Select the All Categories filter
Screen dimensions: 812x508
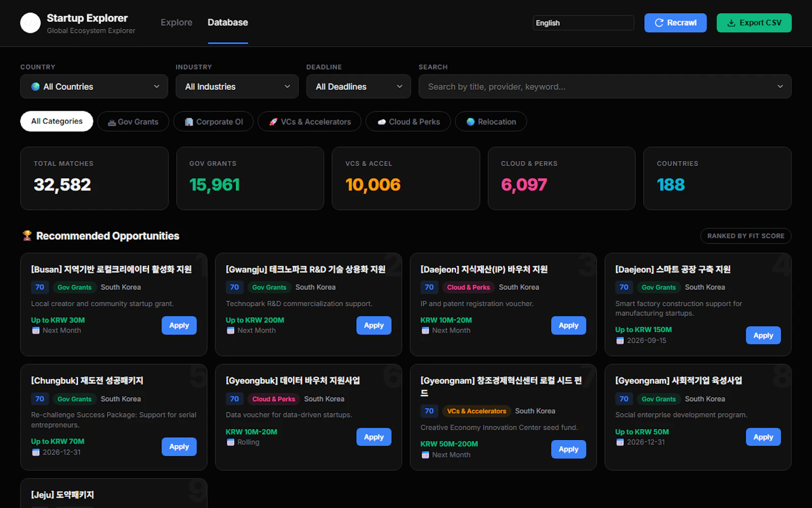tap(57, 121)
